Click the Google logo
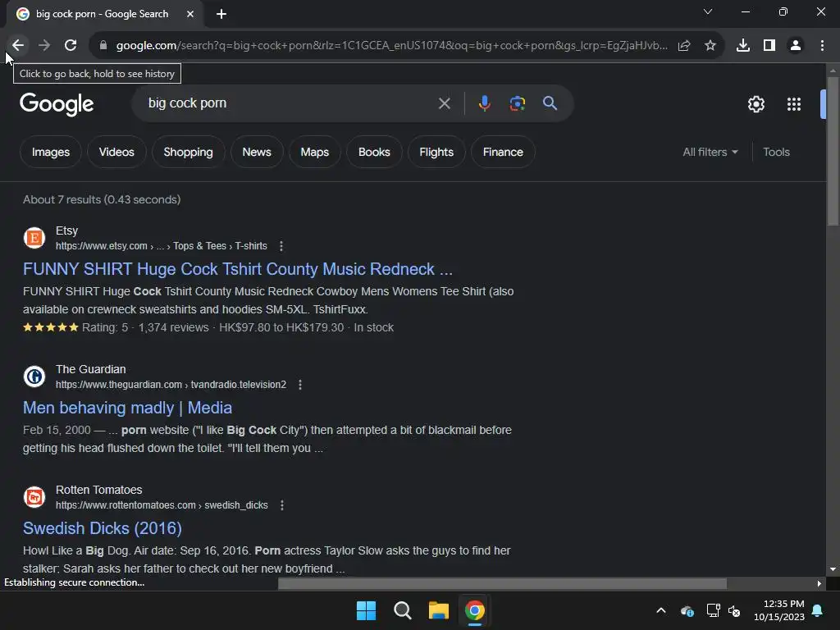The height and width of the screenshot is (630, 840). pos(57,104)
